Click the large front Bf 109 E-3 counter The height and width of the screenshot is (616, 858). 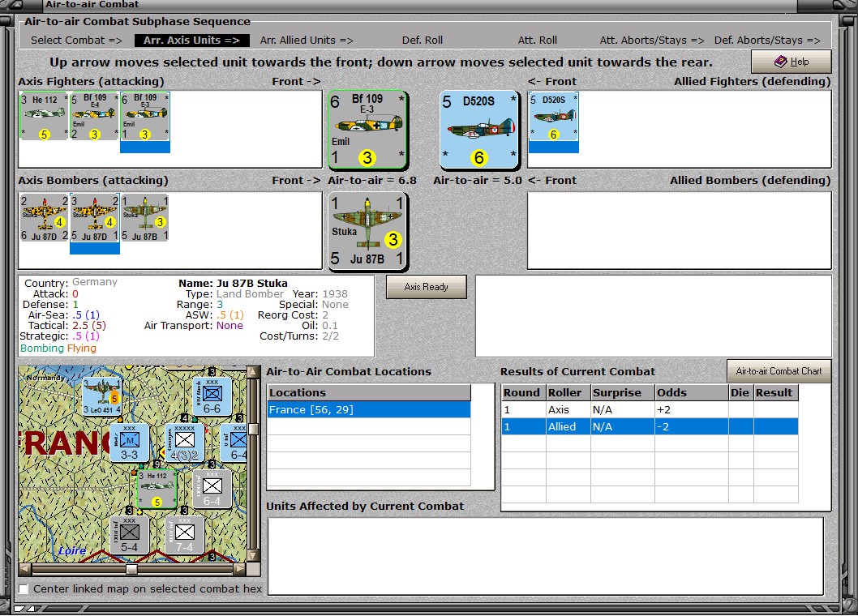pos(367,130)
